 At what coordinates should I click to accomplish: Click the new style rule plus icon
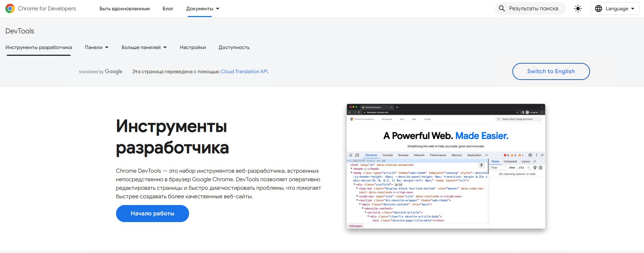coord(529,168)
